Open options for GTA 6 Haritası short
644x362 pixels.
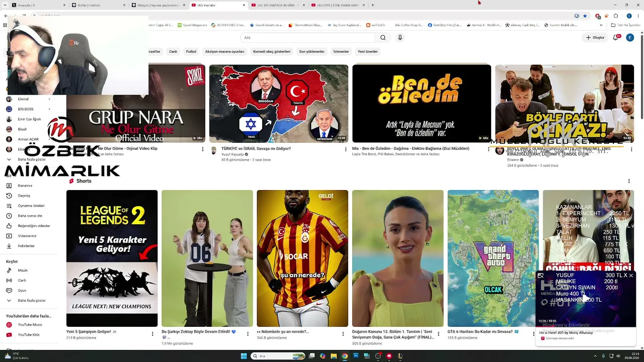click(x=534, y=333)
